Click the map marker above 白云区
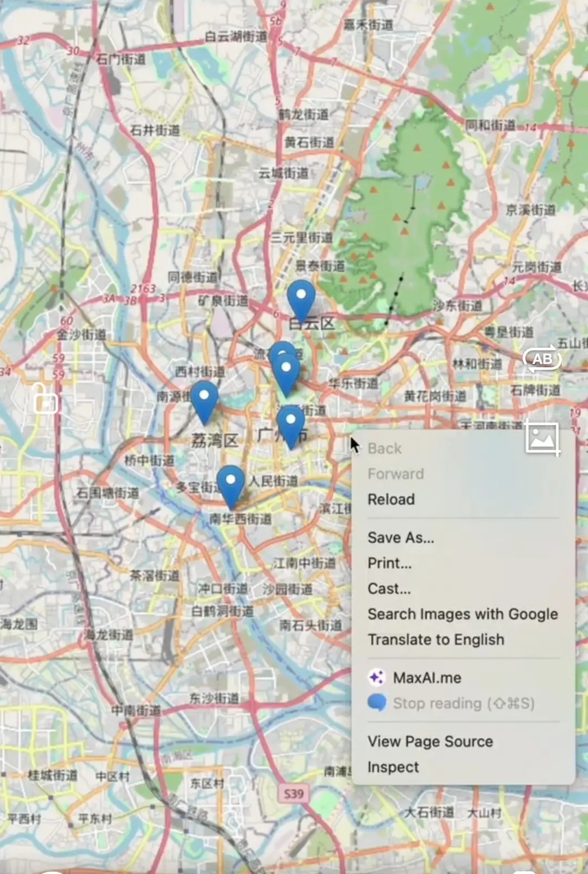 click(301, 298)
